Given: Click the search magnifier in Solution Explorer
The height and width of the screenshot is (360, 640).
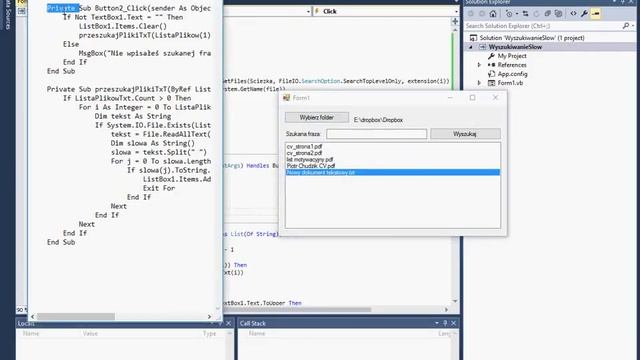Looking at the screenshot, I should (x=625, y=26).
